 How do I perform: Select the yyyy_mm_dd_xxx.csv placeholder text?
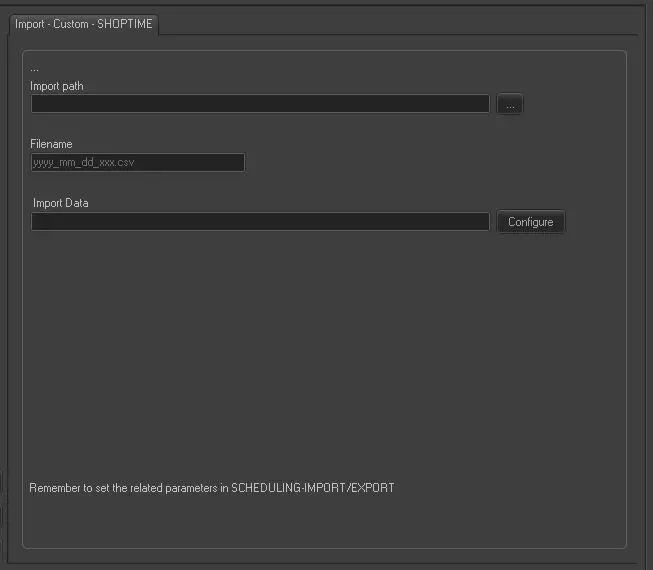pyautogui.click(x=84, y=162)
